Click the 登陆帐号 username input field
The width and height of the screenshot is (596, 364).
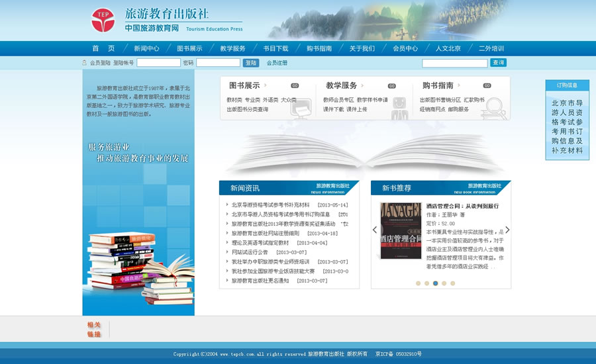tap(159, 63)
